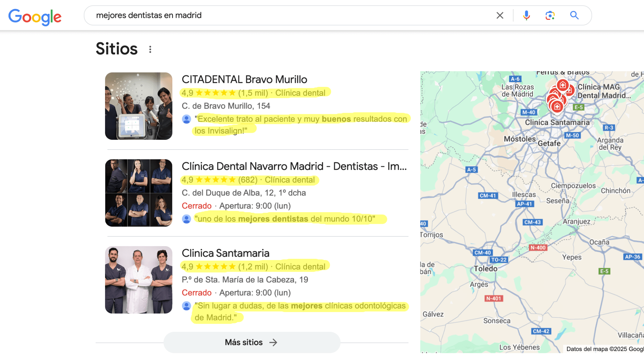Click the N-400 road badge on map
This screenshot has width=644, height=357.
(x=538, y=248)
